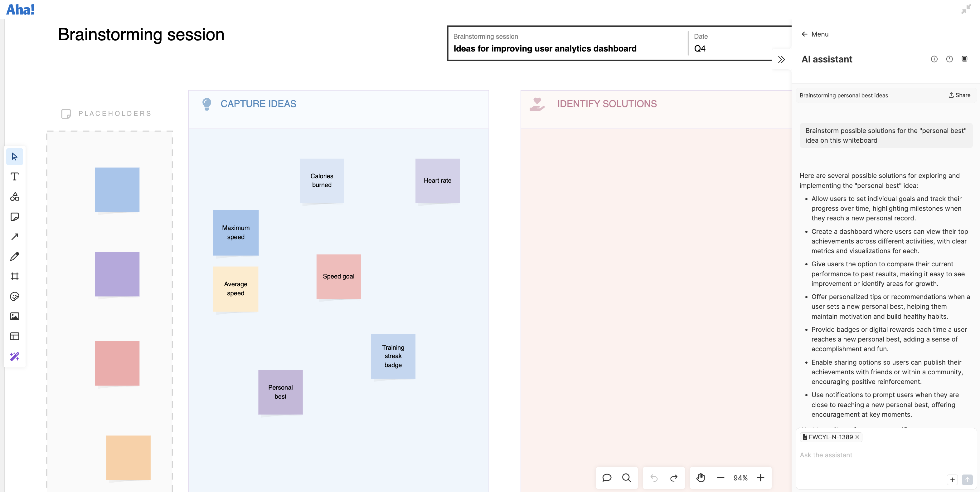
Task: Open the sticker picker
Action: (x=14, y=296)
